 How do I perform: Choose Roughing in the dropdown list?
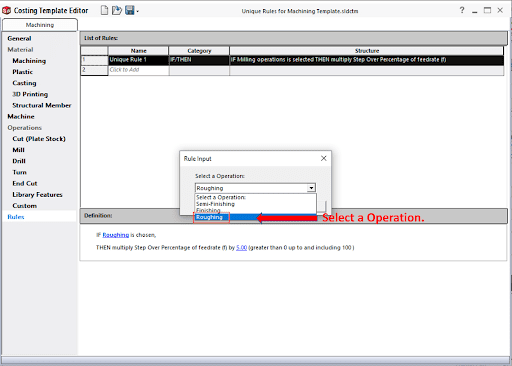tap(209, 217)
